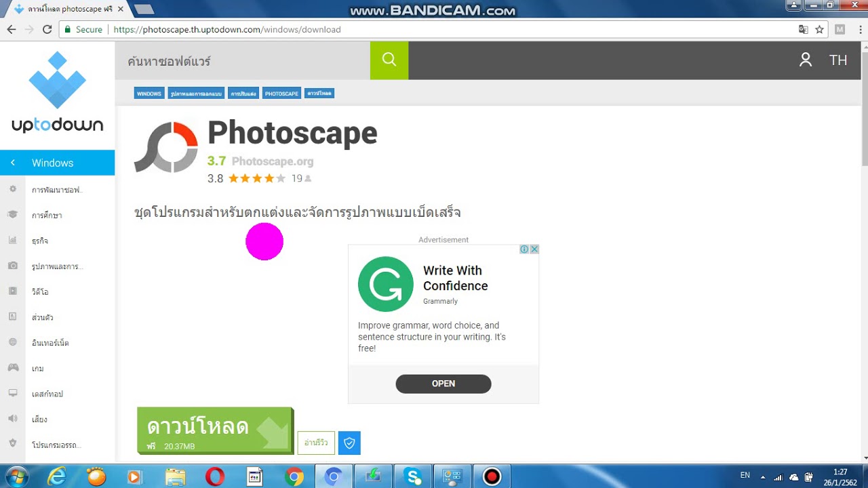Open Opera browser from taskbar

point(215,476)
